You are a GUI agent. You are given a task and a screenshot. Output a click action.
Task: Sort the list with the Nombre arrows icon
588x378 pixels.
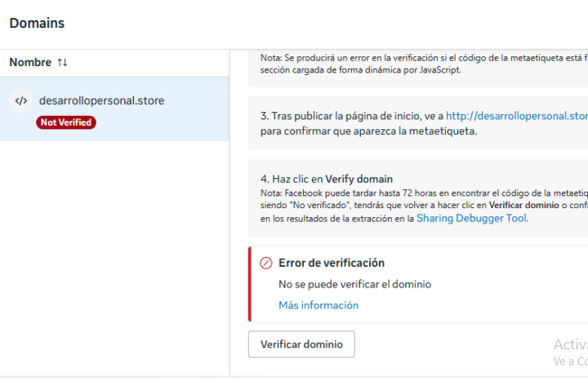(x=62, y=62)
